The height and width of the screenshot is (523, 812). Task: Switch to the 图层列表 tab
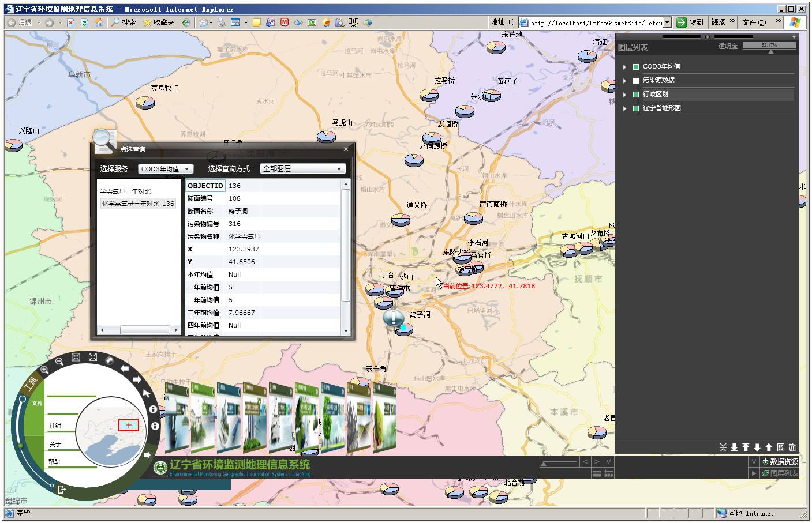[x=780, y=473]
